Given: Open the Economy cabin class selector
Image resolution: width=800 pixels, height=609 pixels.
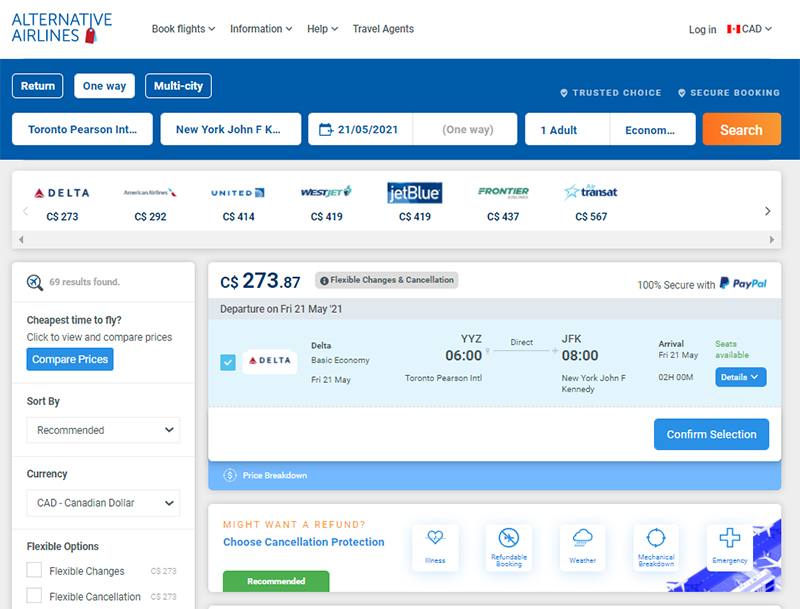Looking at the screenshot, I should click(653, 130).
